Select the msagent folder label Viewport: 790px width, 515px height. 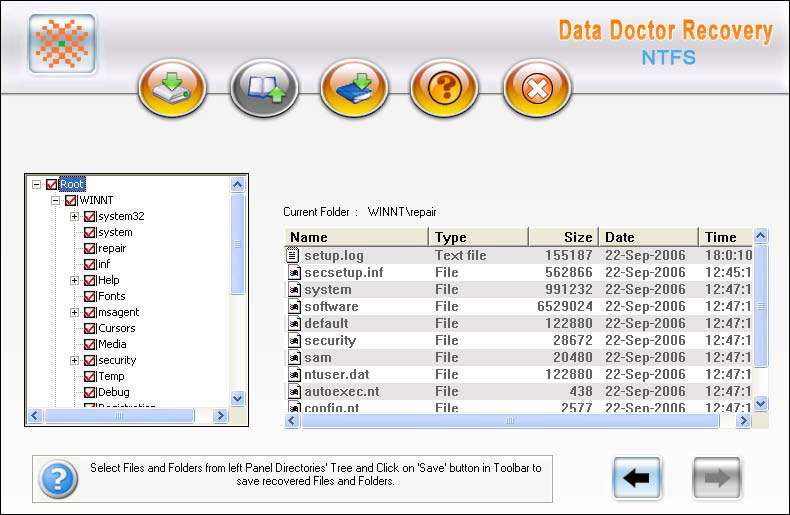118,312
